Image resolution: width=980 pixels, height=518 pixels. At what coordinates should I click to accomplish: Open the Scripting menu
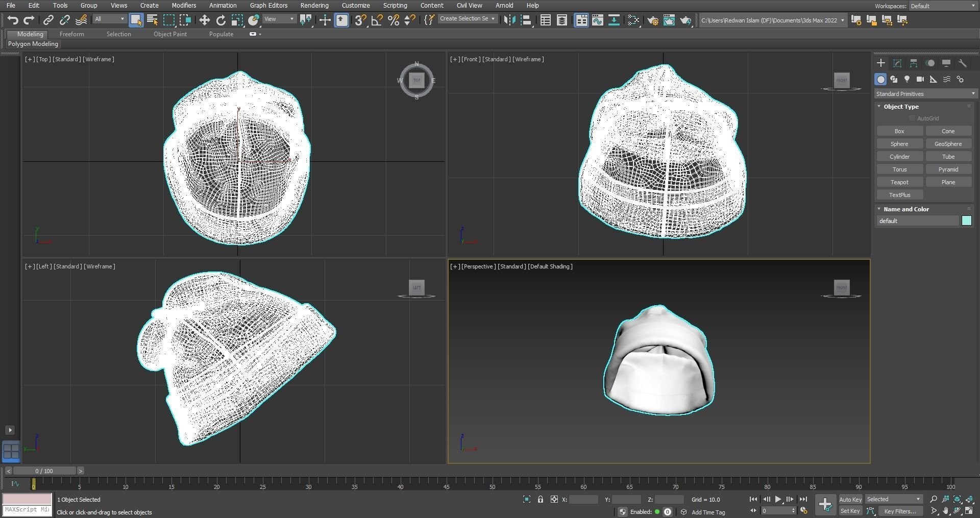point(395,5)
